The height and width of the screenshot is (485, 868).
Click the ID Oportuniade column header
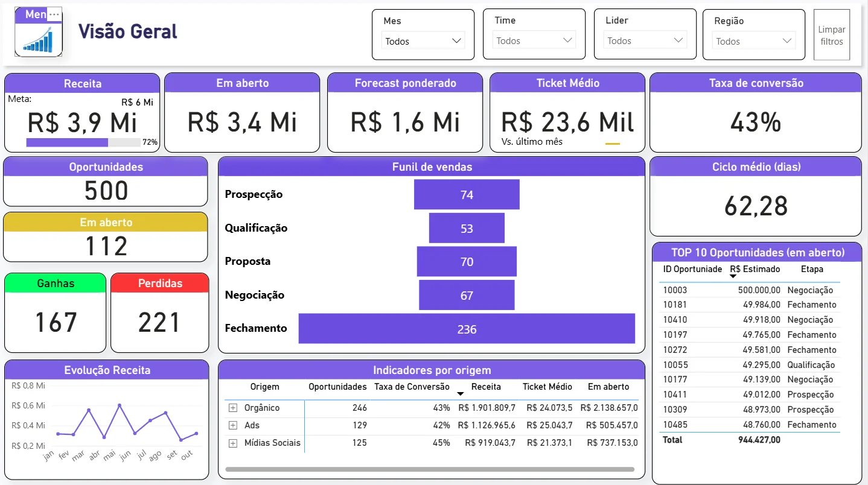(692, 269)
